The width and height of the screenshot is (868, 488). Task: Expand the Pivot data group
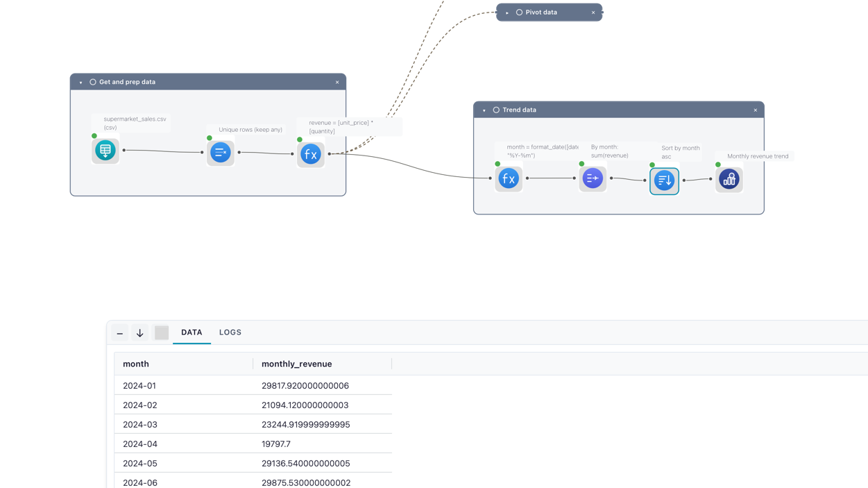click(x=507, y=12)
